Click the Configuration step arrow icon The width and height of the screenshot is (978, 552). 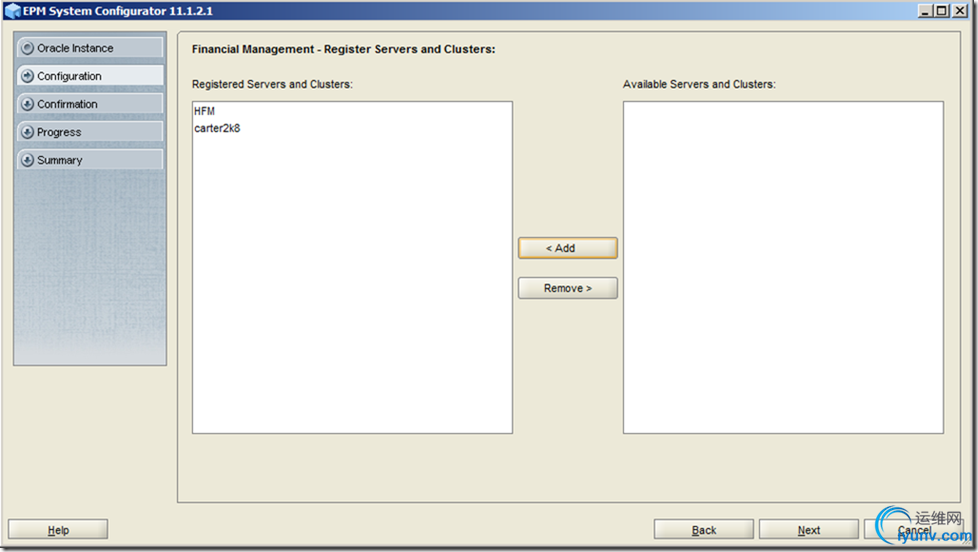[x=27, y=76]
